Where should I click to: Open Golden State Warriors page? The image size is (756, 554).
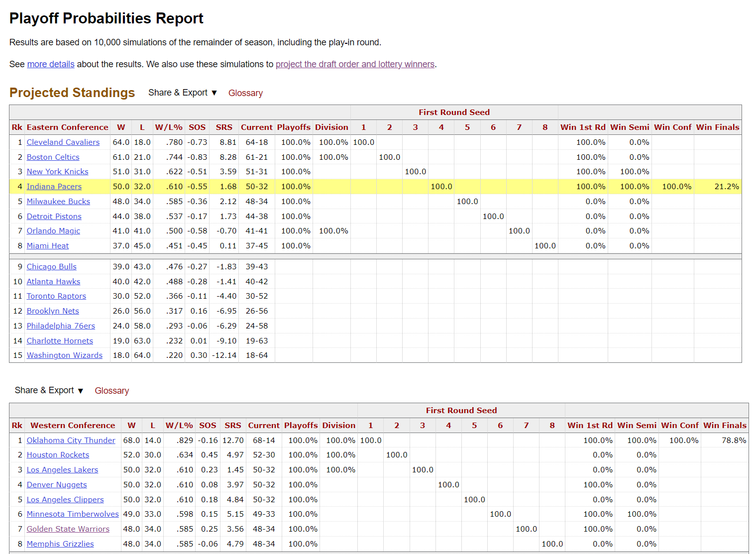coord(68,529)
